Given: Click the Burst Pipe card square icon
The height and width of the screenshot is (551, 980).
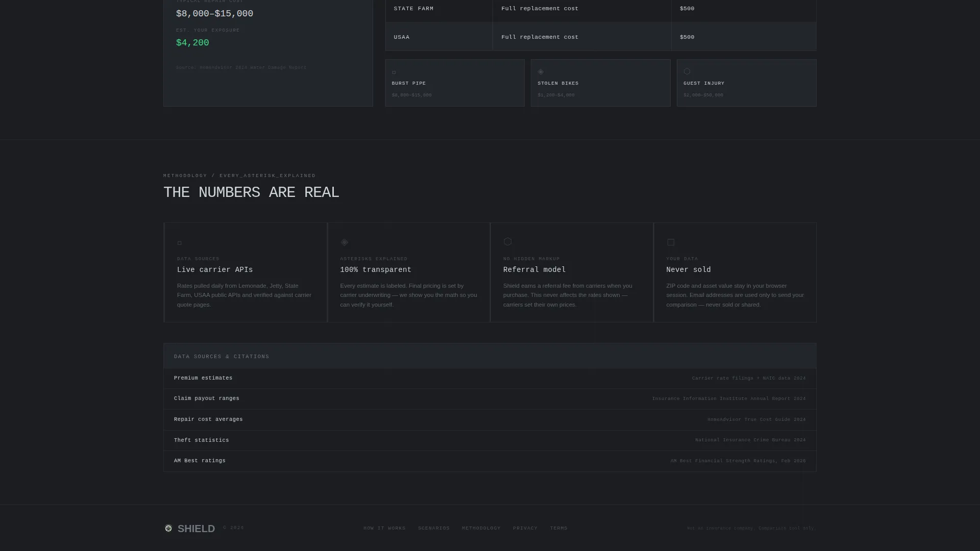Looking at the screenshot, I should (394, 72).
